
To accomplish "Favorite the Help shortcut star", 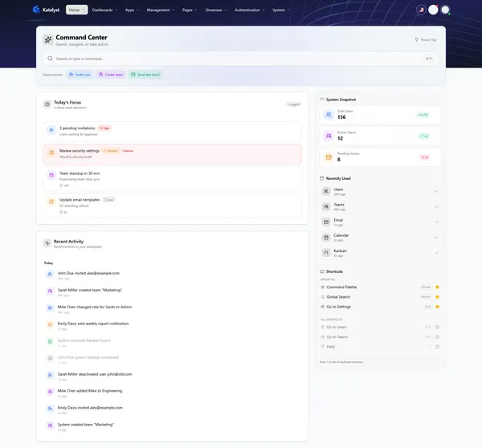I will (x=437, y=347).
